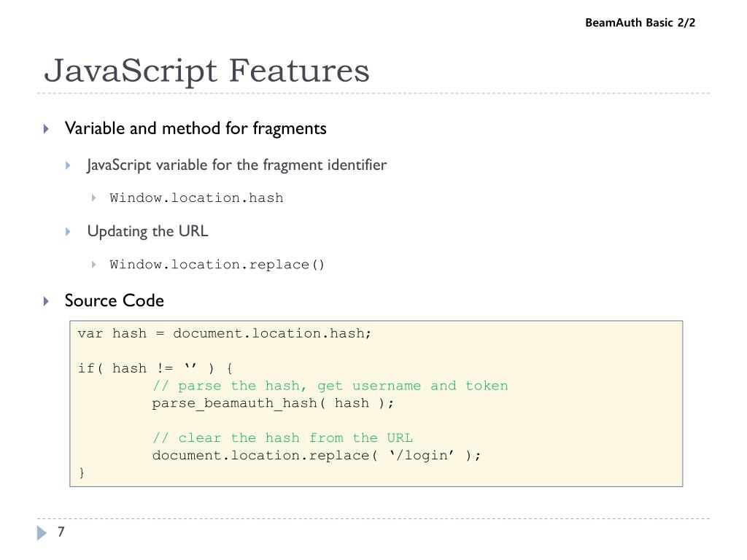Viewport: 747px width, 560px height.
Task: Select the 'BeamAuth Basic 2/2' header text
Action: (x=640, y=23)
